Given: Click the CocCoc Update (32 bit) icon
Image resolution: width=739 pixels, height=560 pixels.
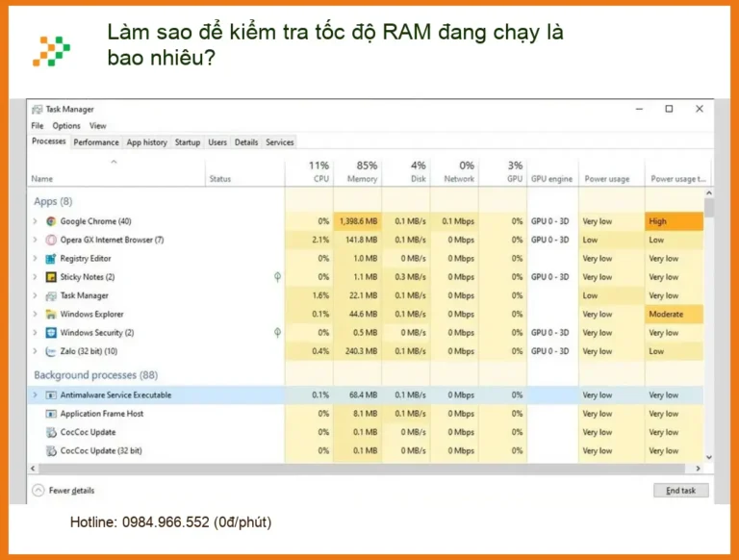Looking at the screenshot, I should [x=51, y=450].
